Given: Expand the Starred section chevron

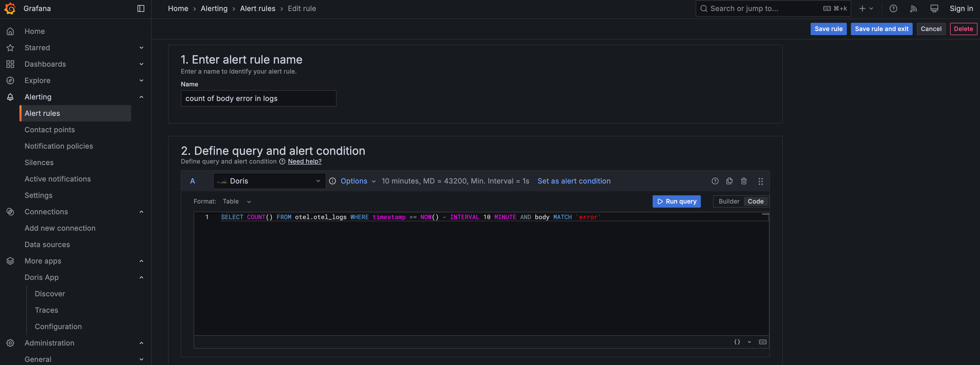Looking at the screenshot, I should [x=142, y=48].
